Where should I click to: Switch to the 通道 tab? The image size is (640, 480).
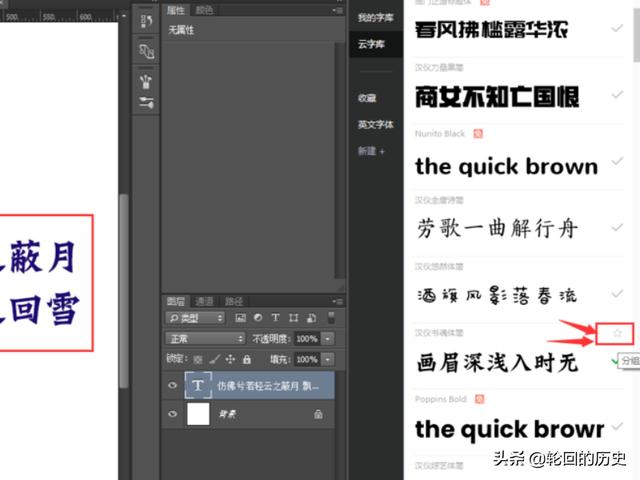[x=204, y=300]
